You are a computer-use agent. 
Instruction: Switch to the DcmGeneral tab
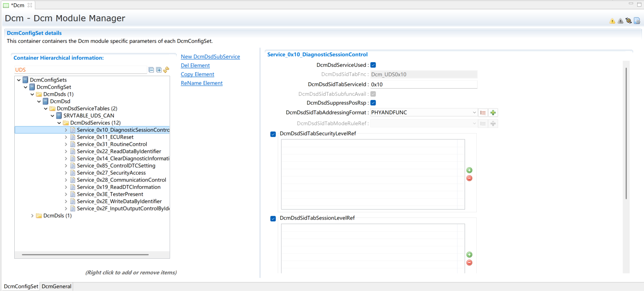pyautogui.click(x=57, y=286)
